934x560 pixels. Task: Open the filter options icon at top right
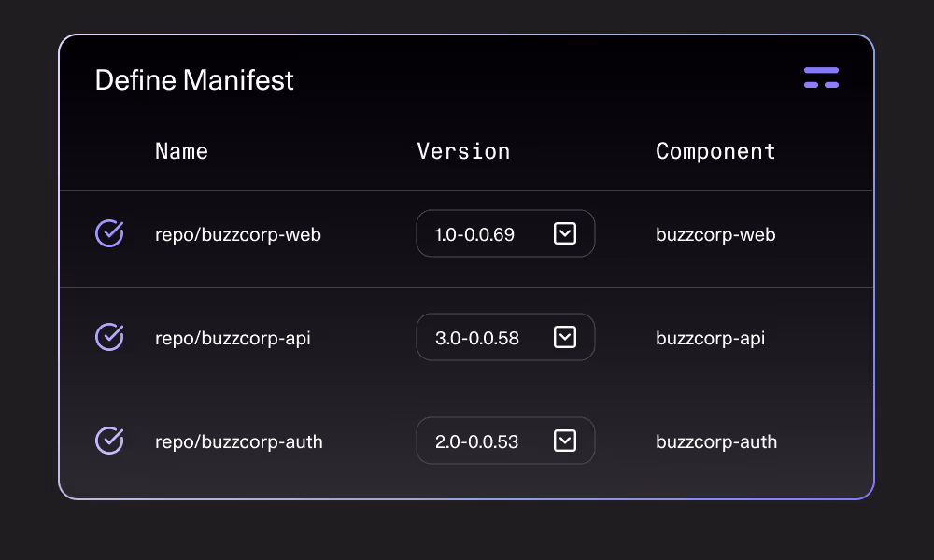821,77
